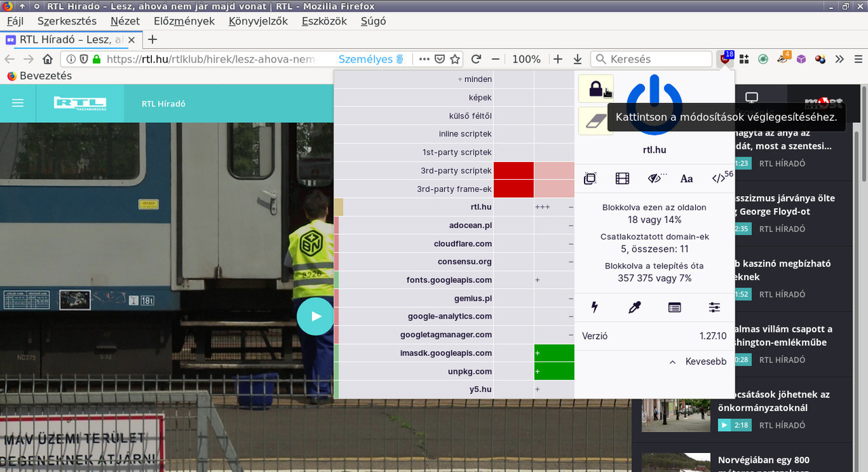The width and height of the screenshot is (868, 472).
Task: Click google-analytics.com domain row
Action: pos(414,316)
